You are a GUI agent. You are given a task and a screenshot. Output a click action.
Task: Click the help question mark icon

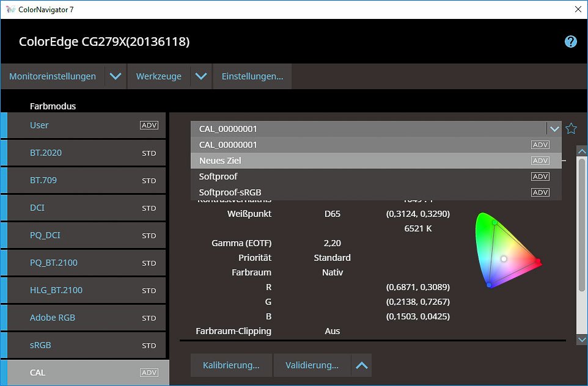570,42
